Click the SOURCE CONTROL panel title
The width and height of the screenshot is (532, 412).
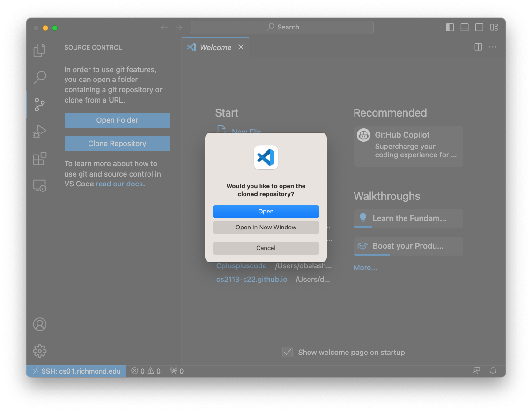(93, 47)
